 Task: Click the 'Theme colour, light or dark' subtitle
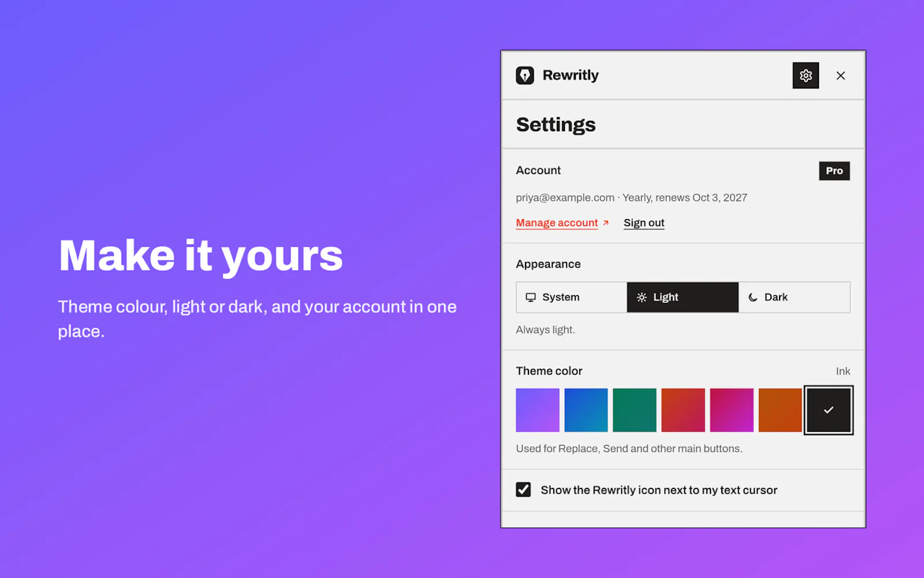(257, 318)
